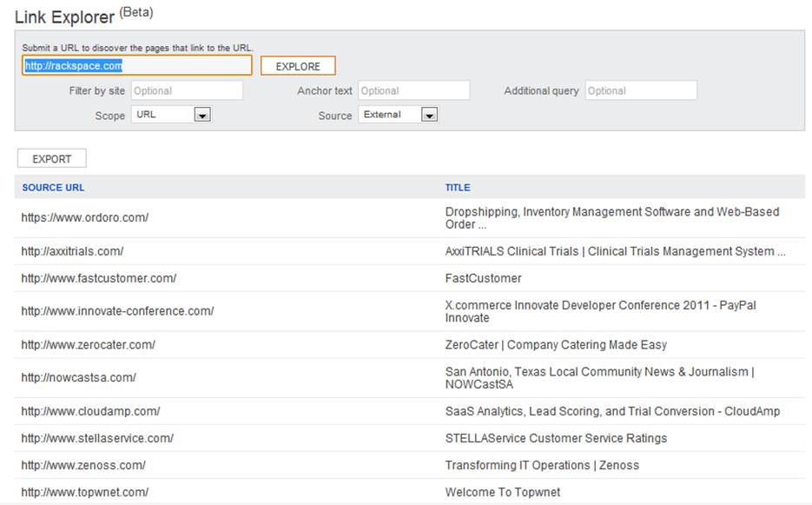Select the 'Welcome To Topwnet' title text

503,492
